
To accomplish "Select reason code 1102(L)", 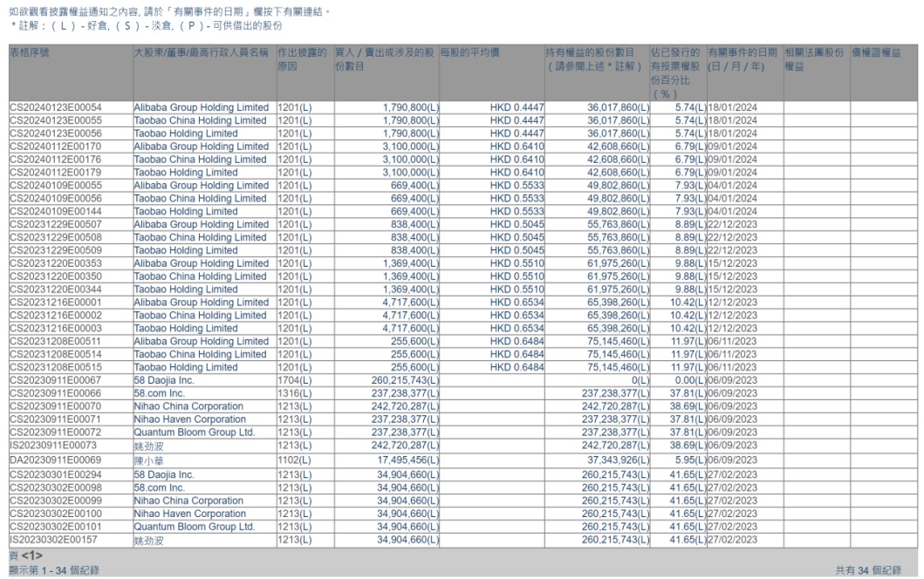I will (x=295, y=460).
